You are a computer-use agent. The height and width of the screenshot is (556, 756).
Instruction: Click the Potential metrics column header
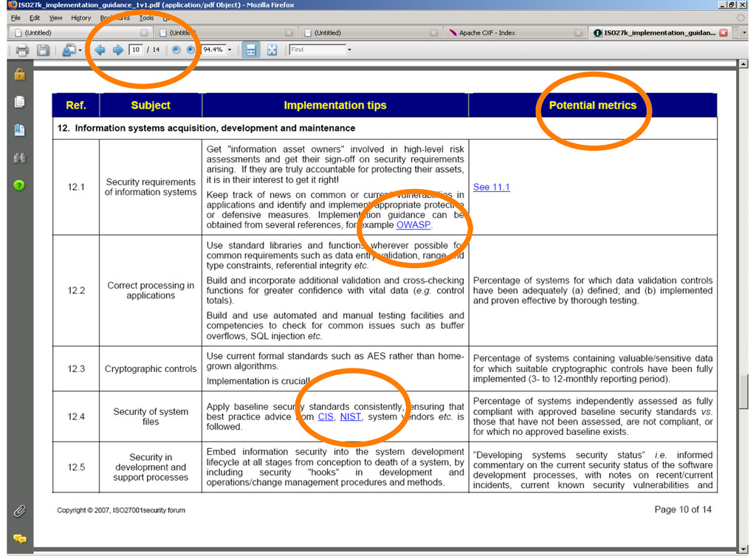point(593,105)
